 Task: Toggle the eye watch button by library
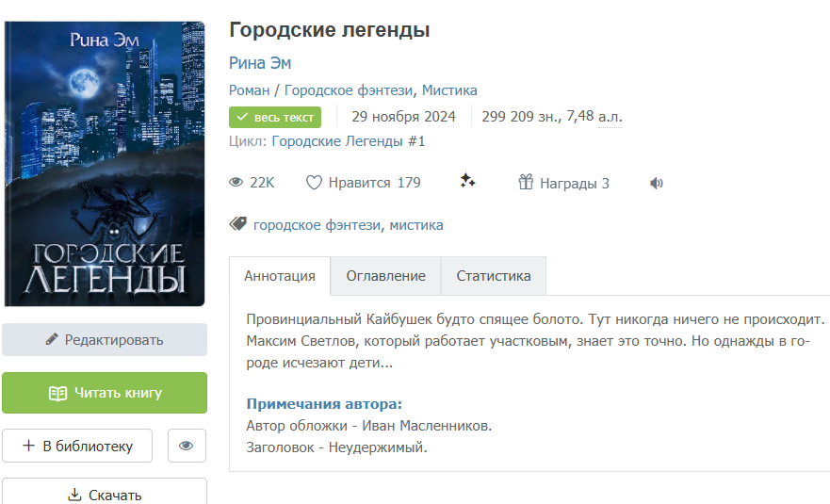coord(187,446)
